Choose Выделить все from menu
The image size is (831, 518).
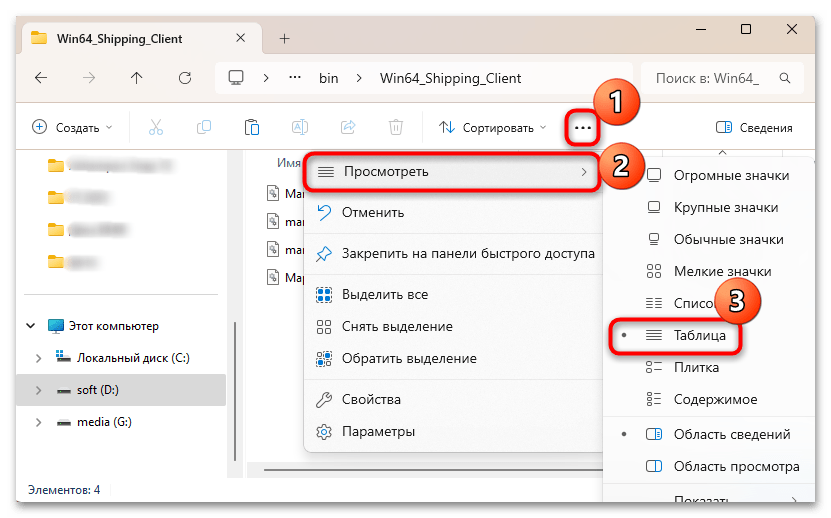(384, 295)
